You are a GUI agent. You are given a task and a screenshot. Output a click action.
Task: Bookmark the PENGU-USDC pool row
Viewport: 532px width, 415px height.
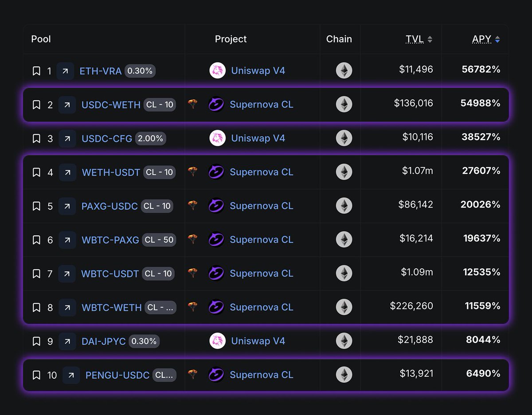(36, 375)
